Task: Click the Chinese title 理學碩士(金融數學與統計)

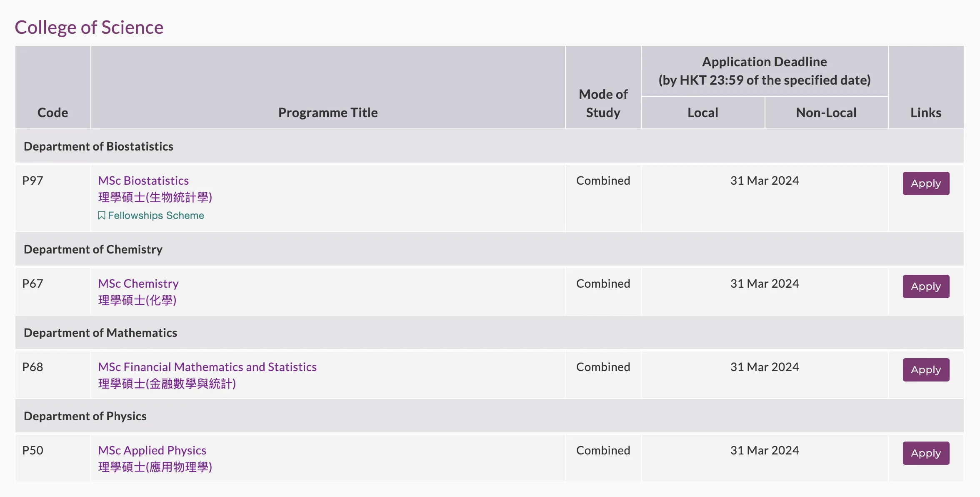Action: click(167, 384)
